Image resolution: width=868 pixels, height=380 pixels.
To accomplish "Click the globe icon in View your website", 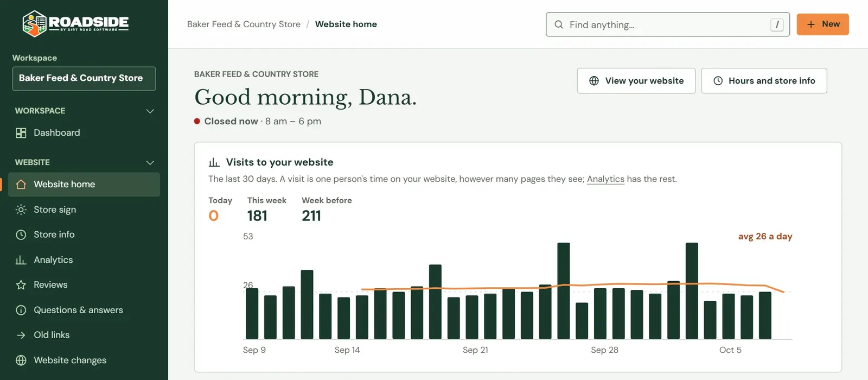I will point(594,81).
